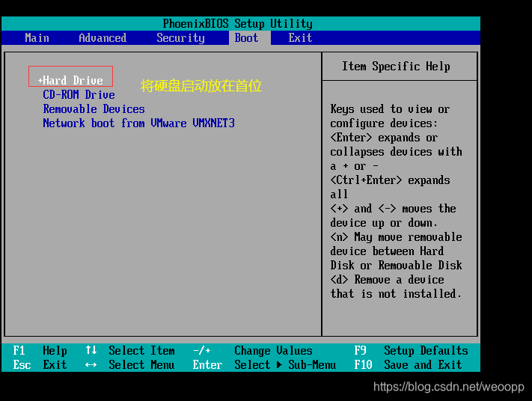
Task: Go to the Exit tab
Action: tap(300, 37)
